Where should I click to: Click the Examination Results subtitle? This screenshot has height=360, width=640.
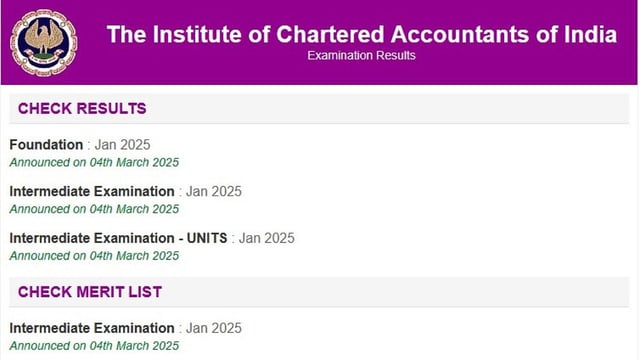tap(362, 56)
